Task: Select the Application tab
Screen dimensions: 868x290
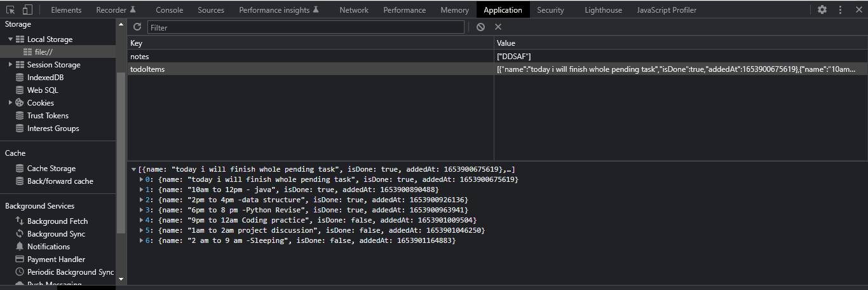Action: tap(503, 10)
